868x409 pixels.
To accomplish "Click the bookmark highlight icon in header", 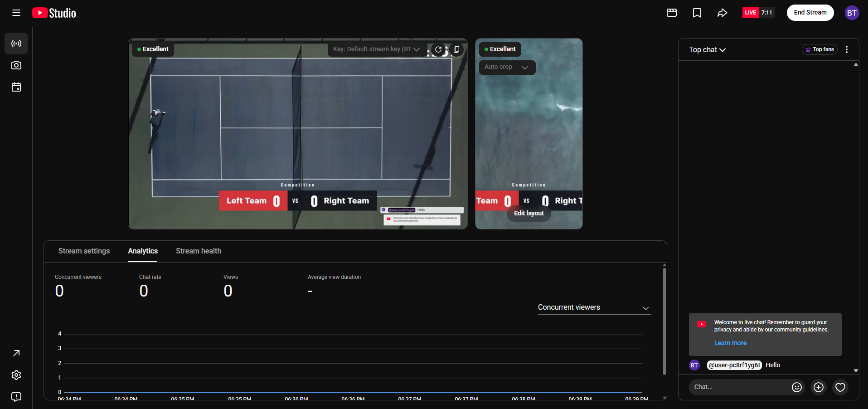I will coord(697,13).
